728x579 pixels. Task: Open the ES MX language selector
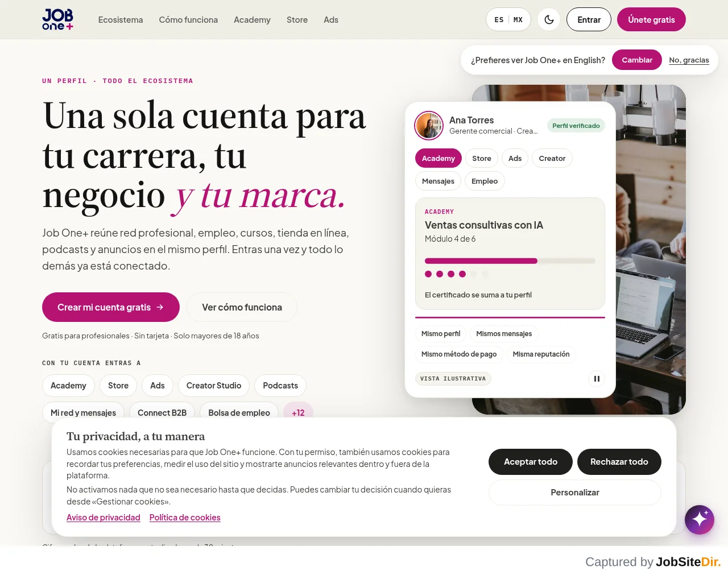508,19
